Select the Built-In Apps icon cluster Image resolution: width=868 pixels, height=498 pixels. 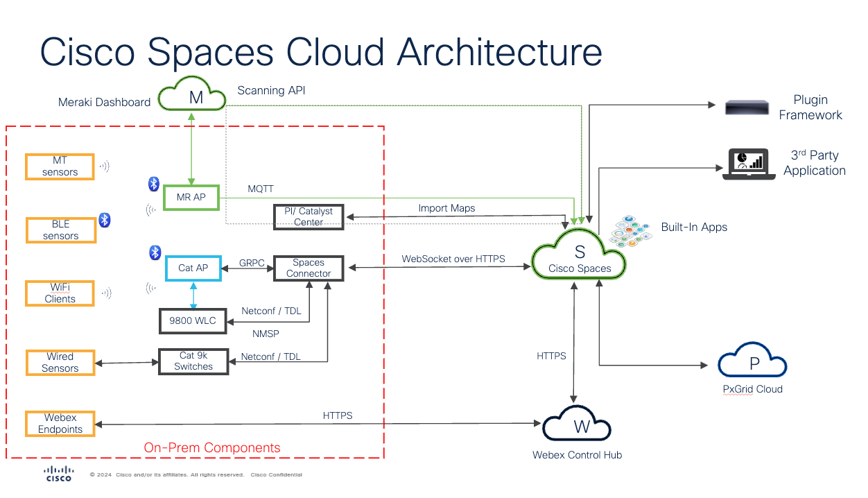tap(630, 232)
